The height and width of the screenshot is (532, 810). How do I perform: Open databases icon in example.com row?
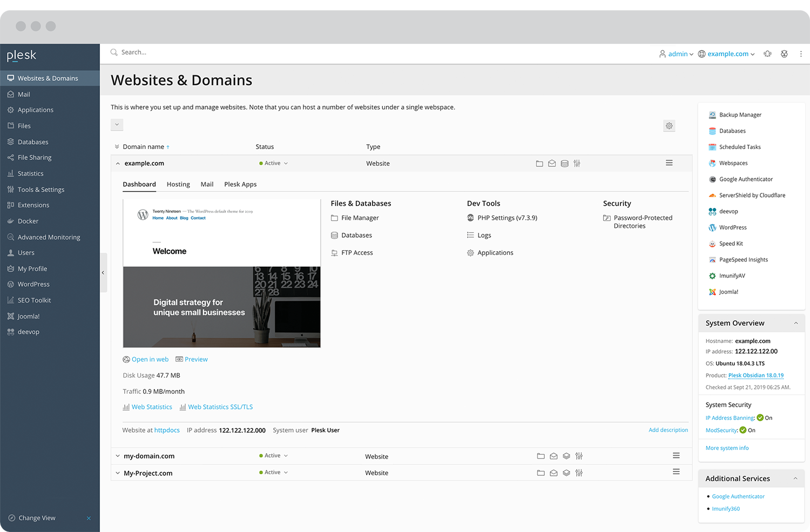[x=564, y=164]
